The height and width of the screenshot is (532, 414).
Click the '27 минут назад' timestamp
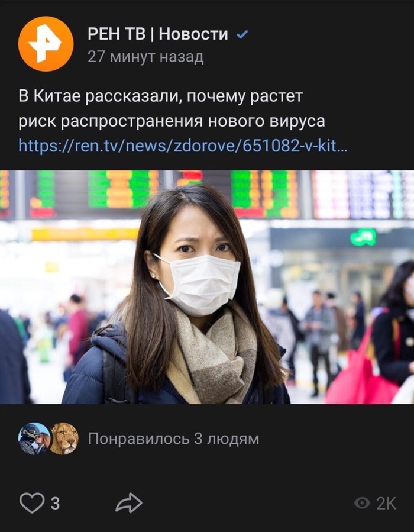click(x=146, y=57)
